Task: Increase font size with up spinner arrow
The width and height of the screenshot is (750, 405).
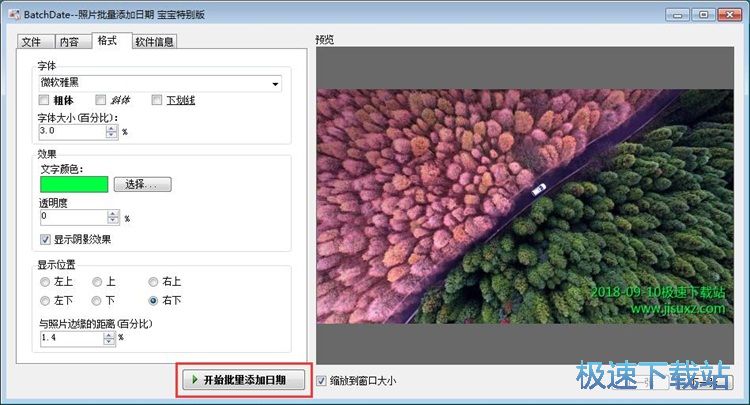Action: click(x=111, y=128)
